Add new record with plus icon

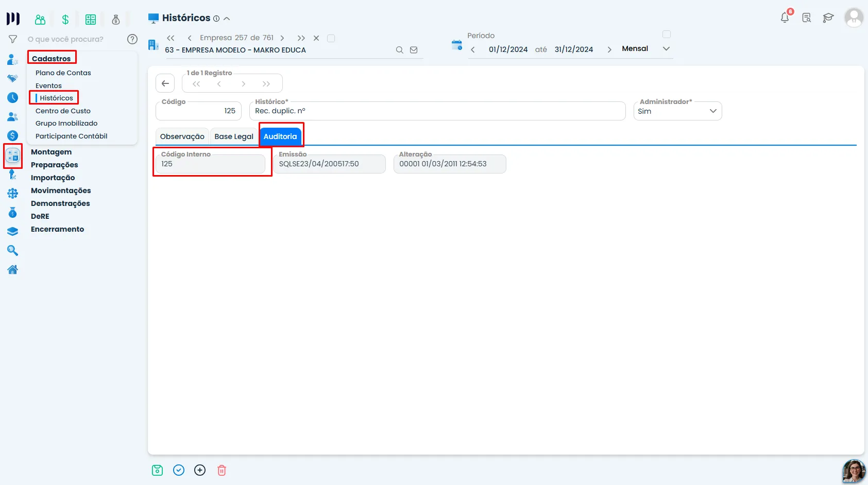click(x=200, y=470)
